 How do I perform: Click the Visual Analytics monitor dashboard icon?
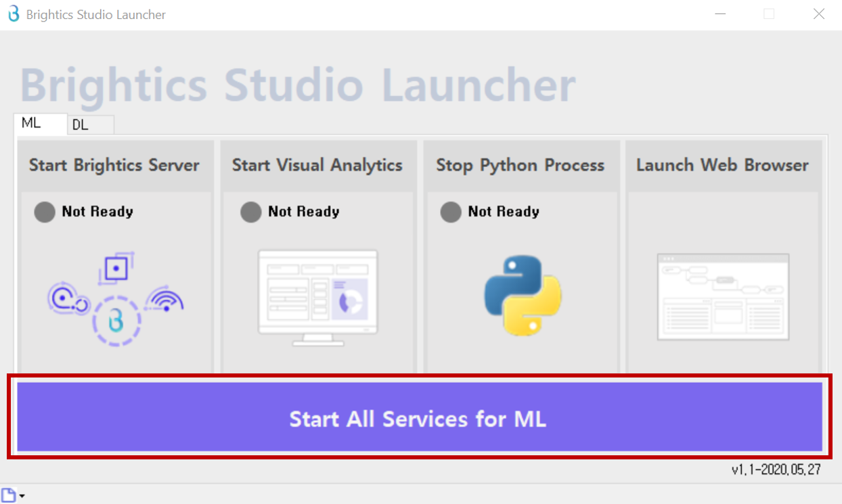(317, 298)
